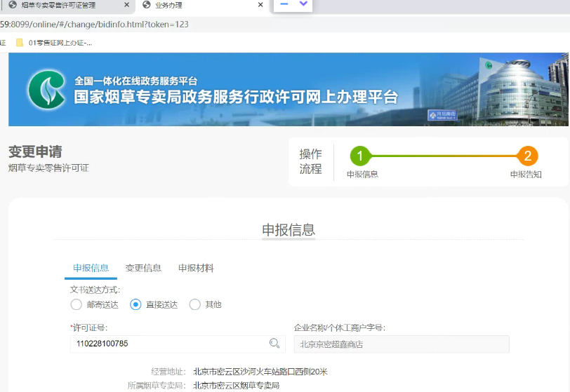Select 其他 delivery radio button
The height and width of the screenshot is (392, 570).
click(195, 304)
